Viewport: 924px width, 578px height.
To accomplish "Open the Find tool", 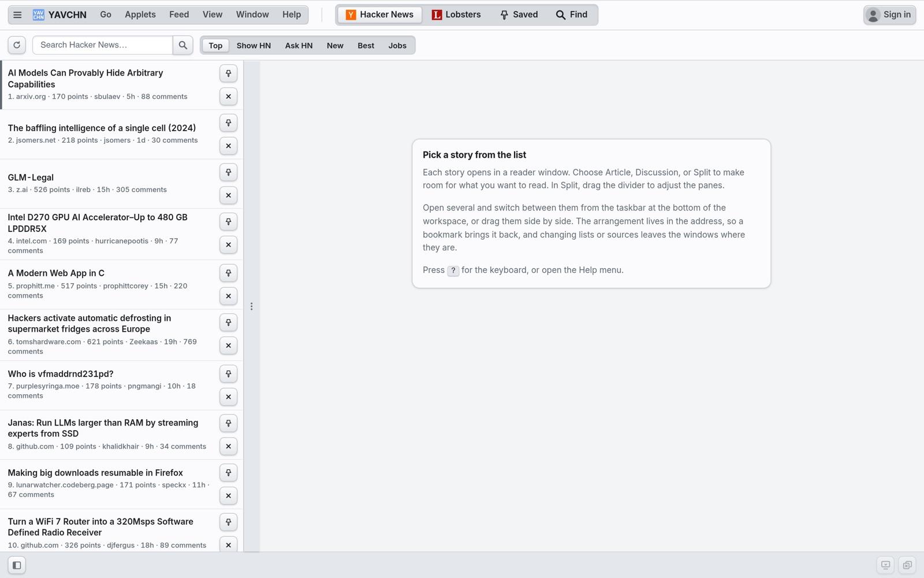I will click(572, 15).
